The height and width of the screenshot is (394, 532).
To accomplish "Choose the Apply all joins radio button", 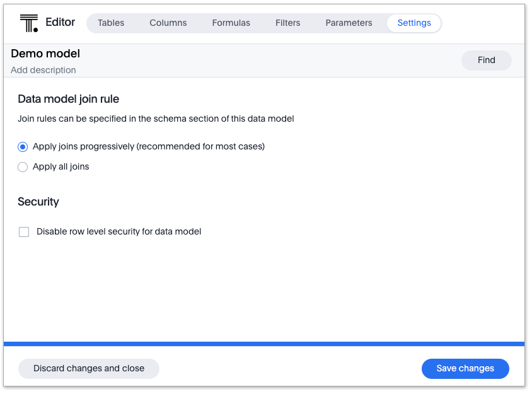I will tap(23, 167).
